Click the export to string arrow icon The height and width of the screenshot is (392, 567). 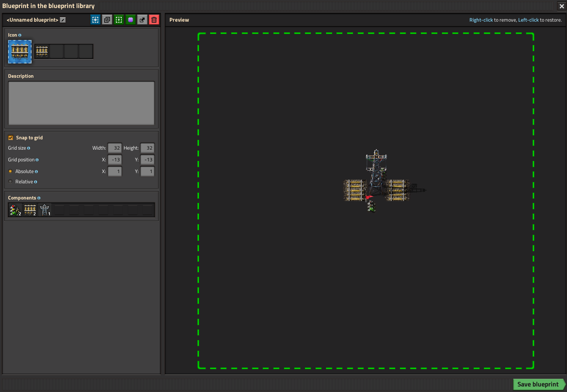click(x=142, y=20)
